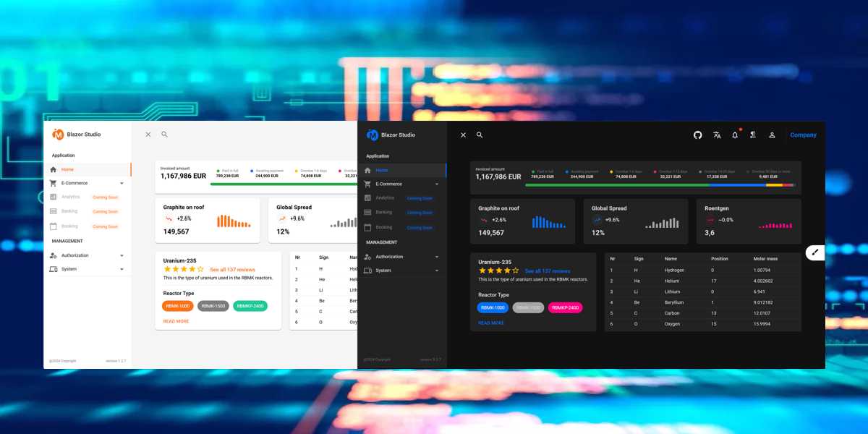Image resolution: width=868 pixels, height=434 pixels.
Task: Open the GitHub icon in dark header
Action: [697, 135]
